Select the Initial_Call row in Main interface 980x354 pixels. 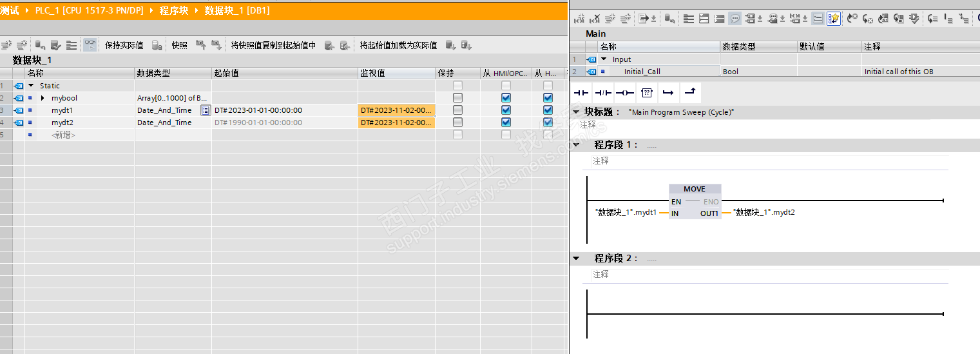coord(776,72)
